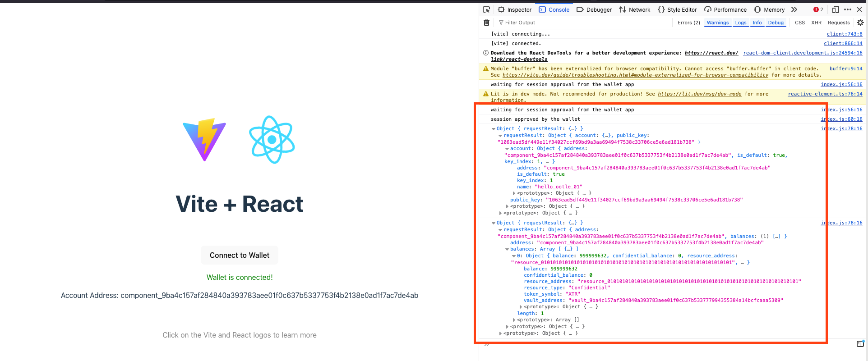Screen dimensions: 868x361
Task: Click the "[vite] connected." log message
Action: pyautogui.click(x=516, y=44)
